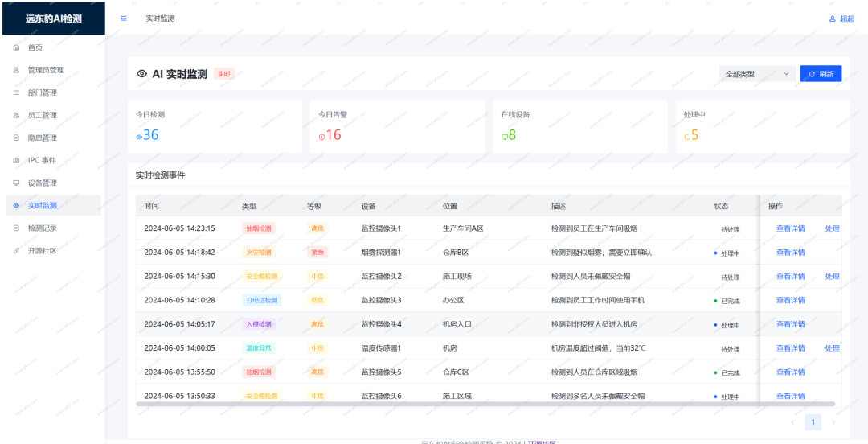Viewport: 868px width, 444px height.
Task: Click the home icon beside 首页
Action: click(x=16, y=47)
